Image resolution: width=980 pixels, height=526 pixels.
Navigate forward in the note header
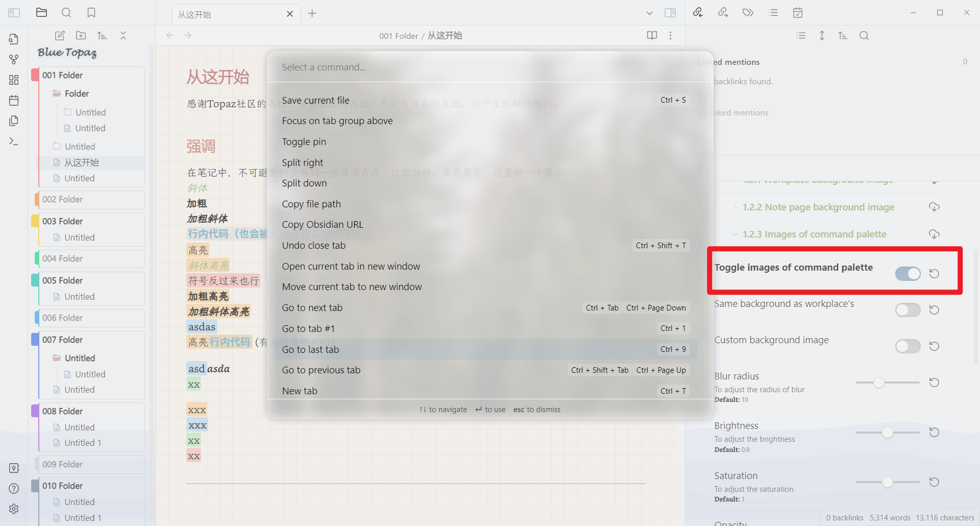(188, 35)
